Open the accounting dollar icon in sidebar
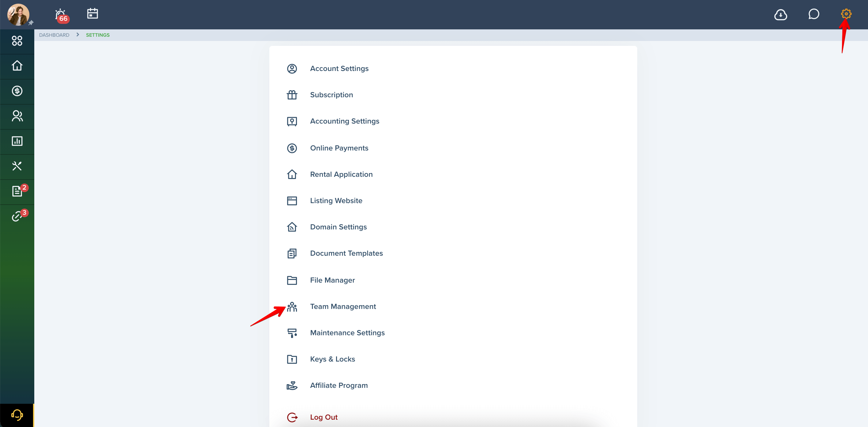Screen dimensions: 868x427 pyautogui.click(x=17, y=91)
